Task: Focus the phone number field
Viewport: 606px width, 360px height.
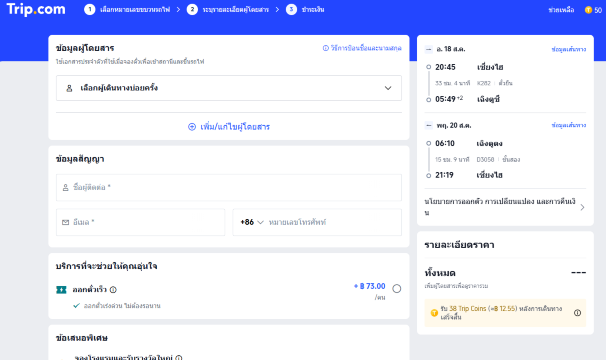Action: point(334,222)
